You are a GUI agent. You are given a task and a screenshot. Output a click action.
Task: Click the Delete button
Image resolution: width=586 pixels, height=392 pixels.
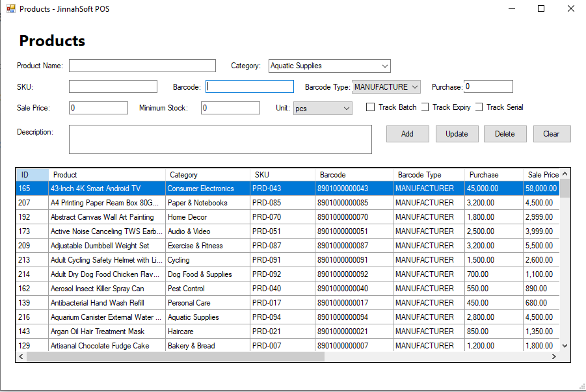[505, 134]
